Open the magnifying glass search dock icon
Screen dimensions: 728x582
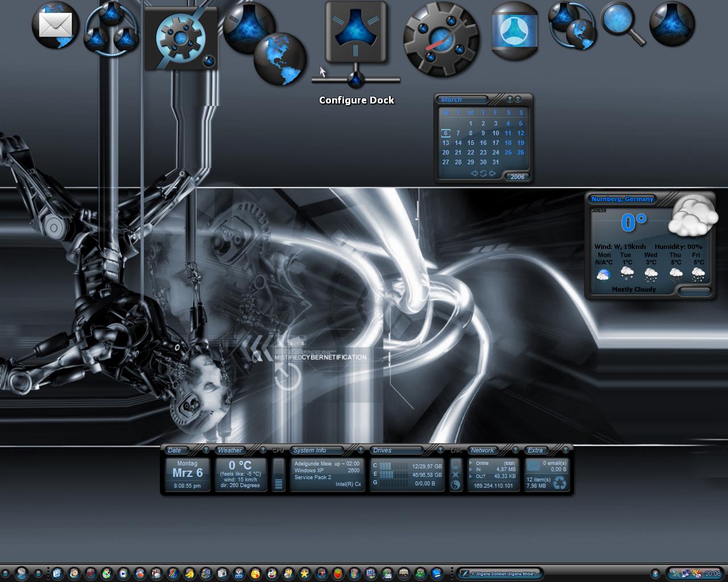click(623, 23)
